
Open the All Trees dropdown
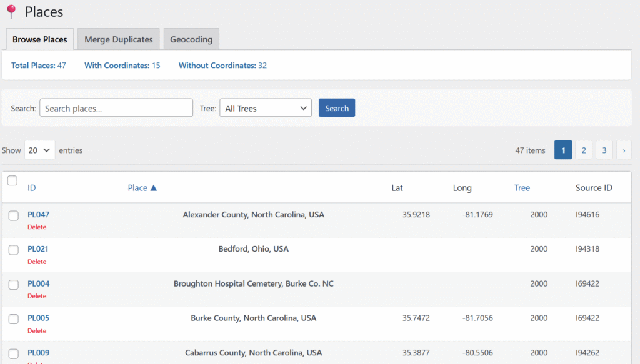click(x=265, y=108)
